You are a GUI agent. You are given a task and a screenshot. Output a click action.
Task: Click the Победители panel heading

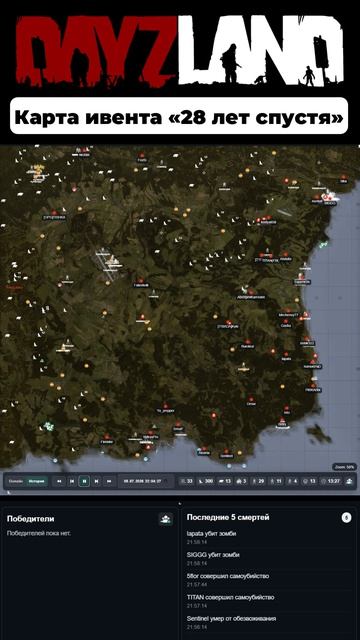click(31, 519)
